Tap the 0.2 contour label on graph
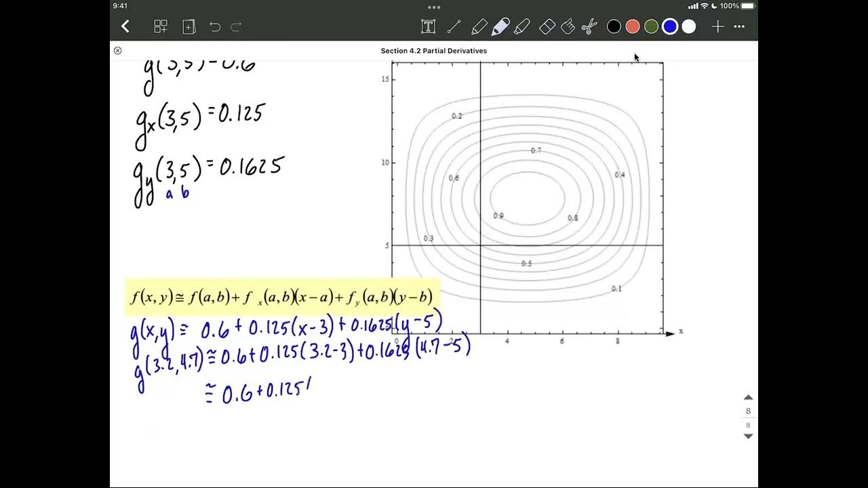This screenshot has height=488, width=868. tap(457, 116)
